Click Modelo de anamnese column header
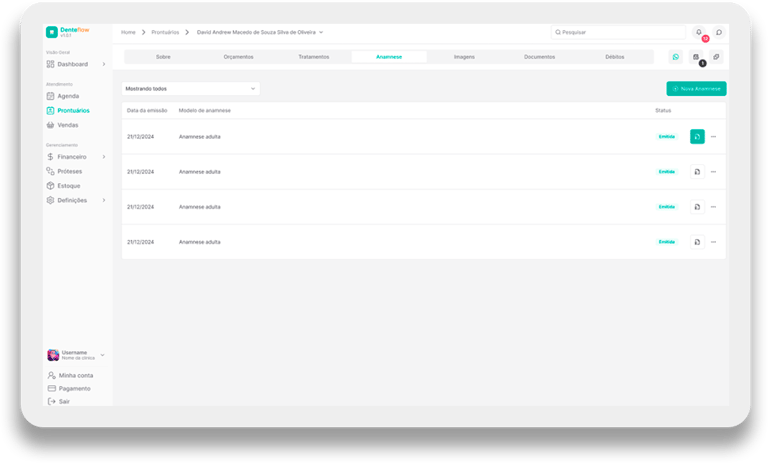This screenshot has width=768, height=463. pyautogui.click(x=205, y=111)
